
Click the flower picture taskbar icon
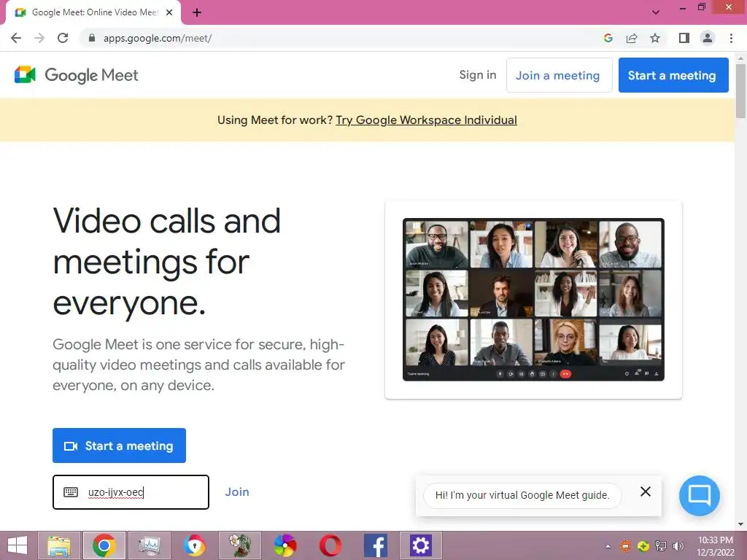coord(239,545)
